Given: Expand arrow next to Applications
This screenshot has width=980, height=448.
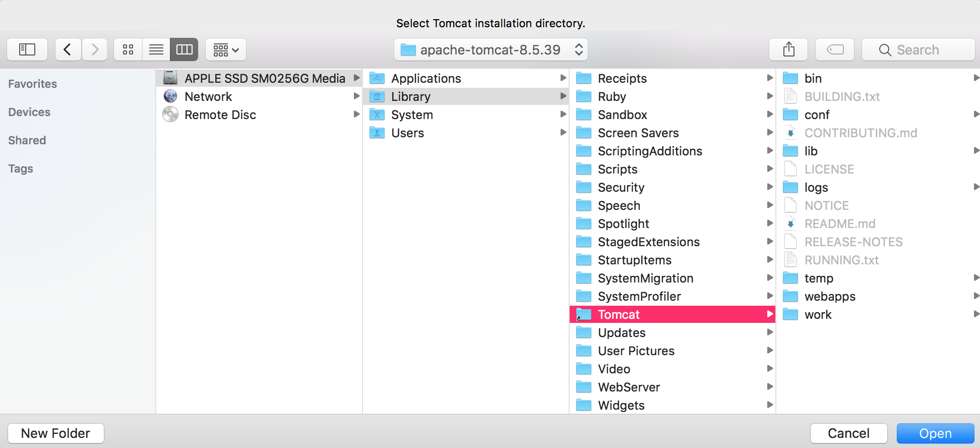Looking at the screenshot, I should tap(563, 78).
